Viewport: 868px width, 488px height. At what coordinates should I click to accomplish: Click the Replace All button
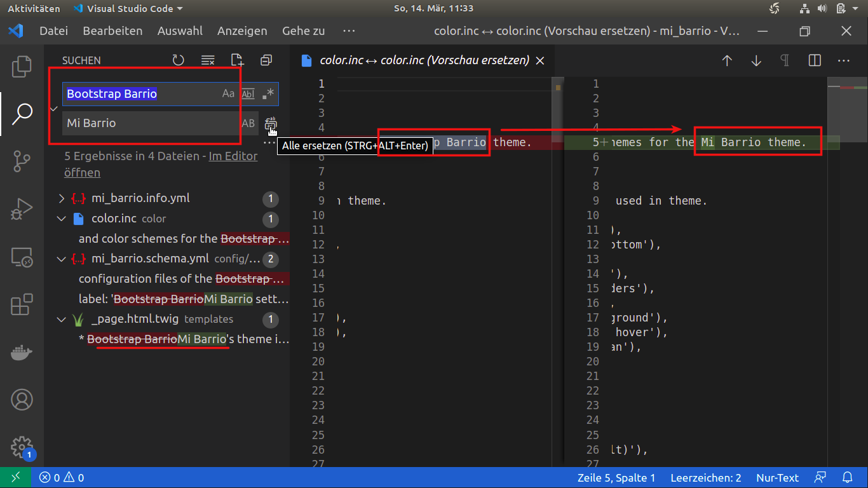pos(271,123)
